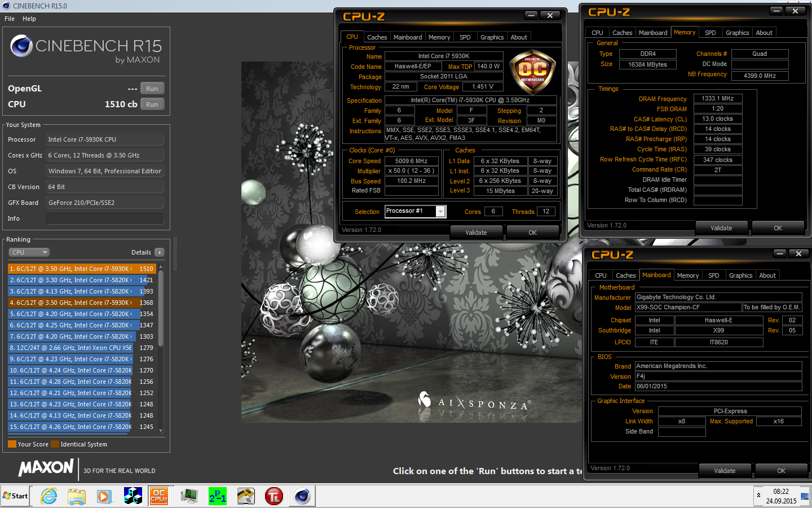Click the Gigabyte OC motherboard badge
Image resolution: width=812 pixels, height=508 pixels.
[x=532, y=72]
